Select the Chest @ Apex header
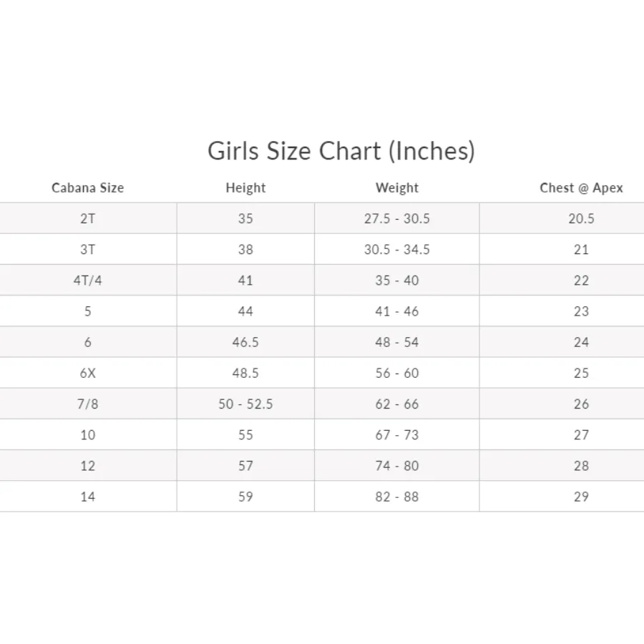This screenshot has height=644, width=644. point(581,188)
